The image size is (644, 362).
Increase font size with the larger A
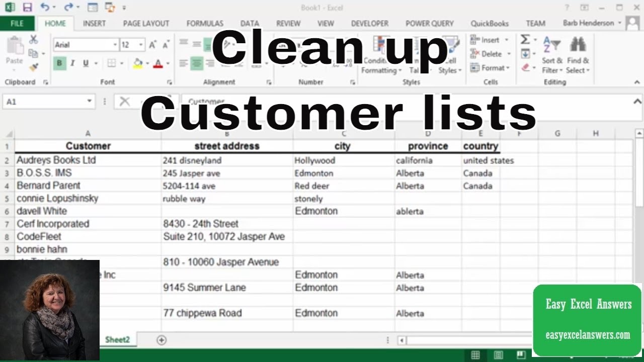point(153,45)
